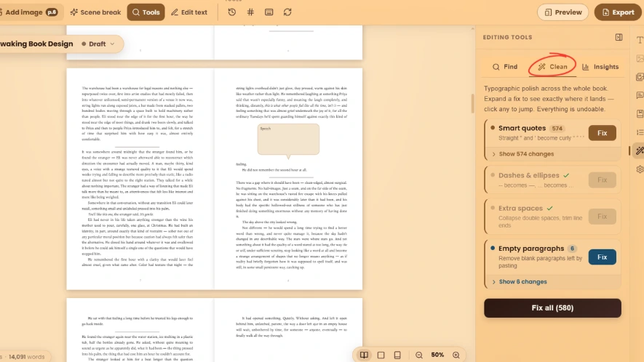
Task: Open the settings gear sidebar icon
Action: (x=640, y=169)
